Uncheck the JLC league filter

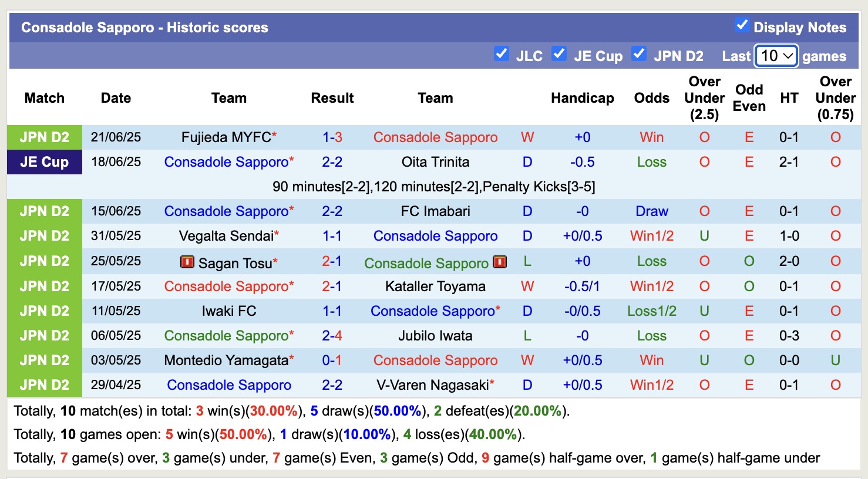coord(502,53)
